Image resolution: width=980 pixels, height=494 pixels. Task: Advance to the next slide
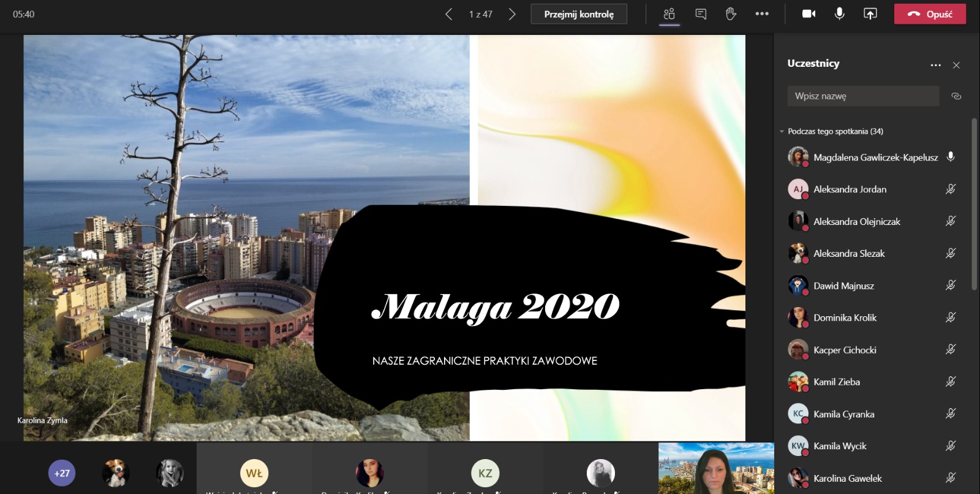[x=512, y=14]
